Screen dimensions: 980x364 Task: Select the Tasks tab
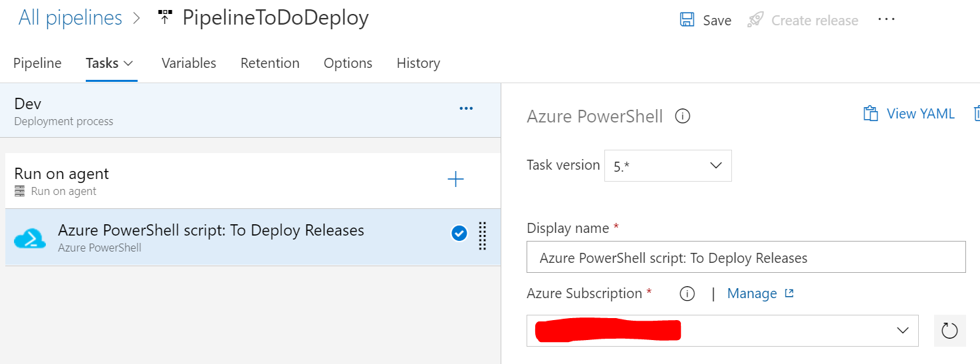(102, 63)
